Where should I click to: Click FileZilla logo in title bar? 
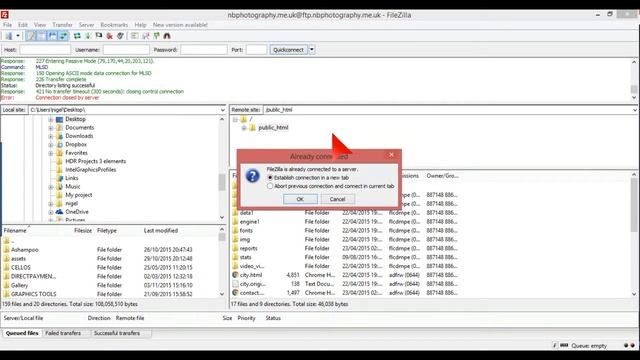[x=4, y=15]
